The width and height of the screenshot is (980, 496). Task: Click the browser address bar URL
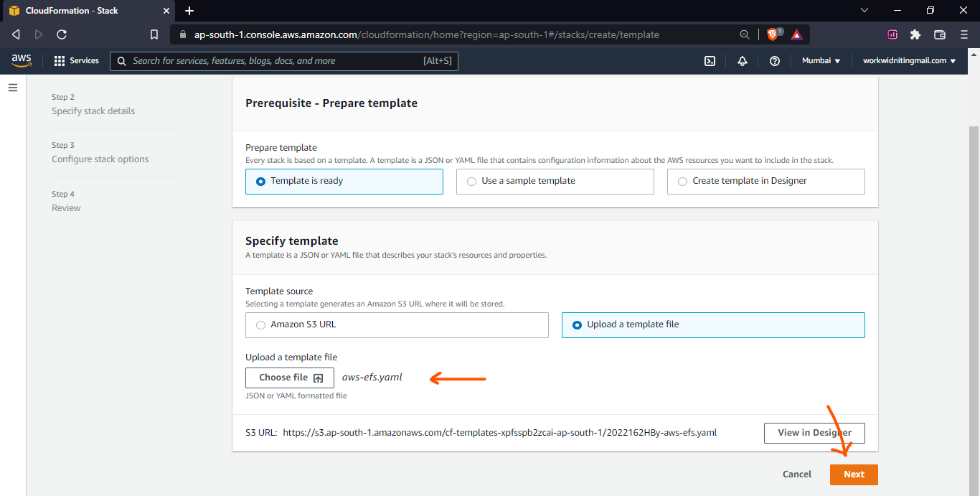(426, 34)
